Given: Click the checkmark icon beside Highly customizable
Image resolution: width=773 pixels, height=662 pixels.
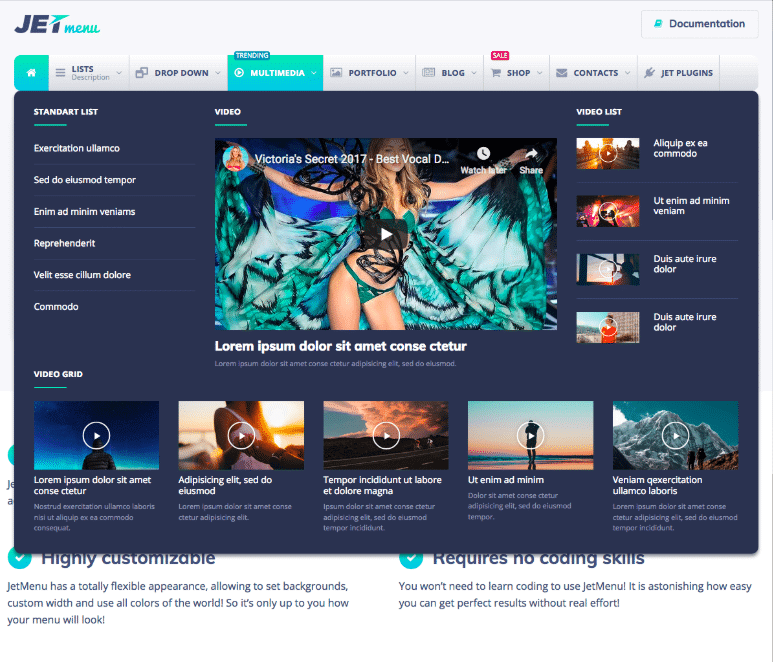Looking at the screenshot, I should (20, 558).
